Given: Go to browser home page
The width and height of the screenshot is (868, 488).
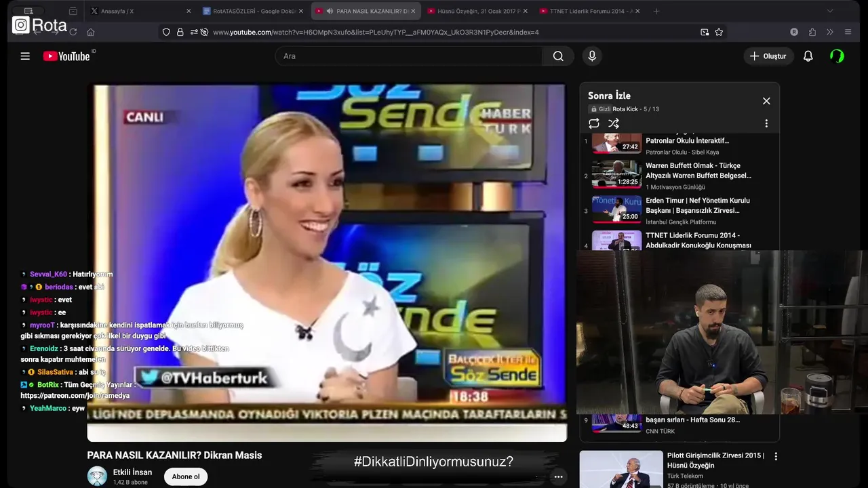Looking at the screenshot, I should point(91,32).
